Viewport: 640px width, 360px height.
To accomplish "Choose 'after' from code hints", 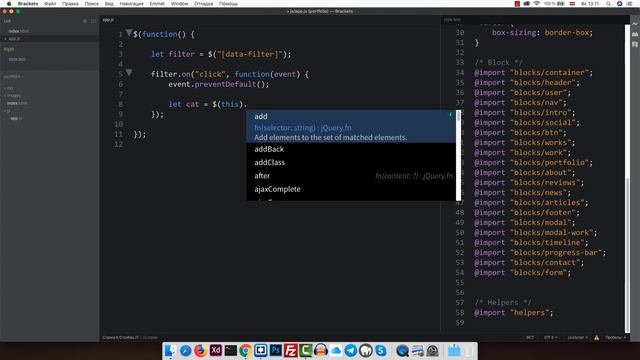I will (351, 176).
